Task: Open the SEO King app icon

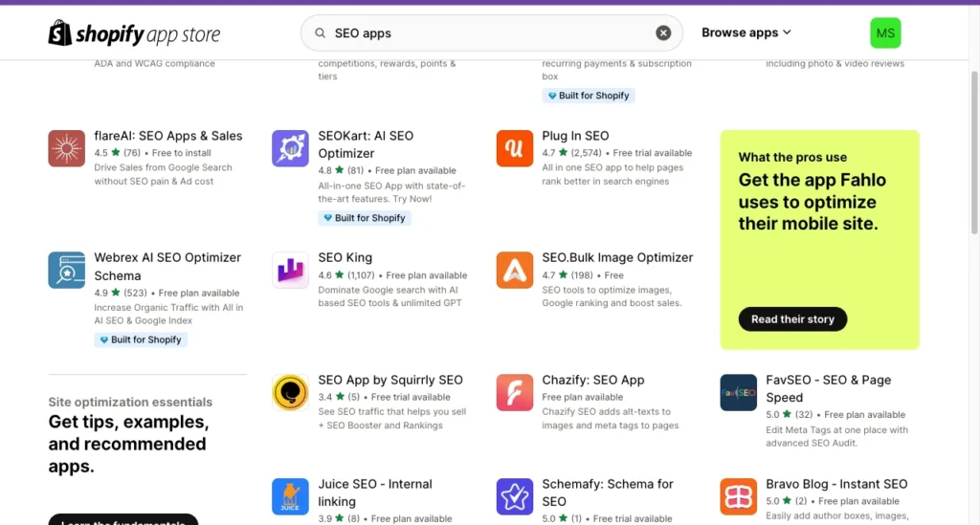Action: pyautogui.click(x=290, y=271)
